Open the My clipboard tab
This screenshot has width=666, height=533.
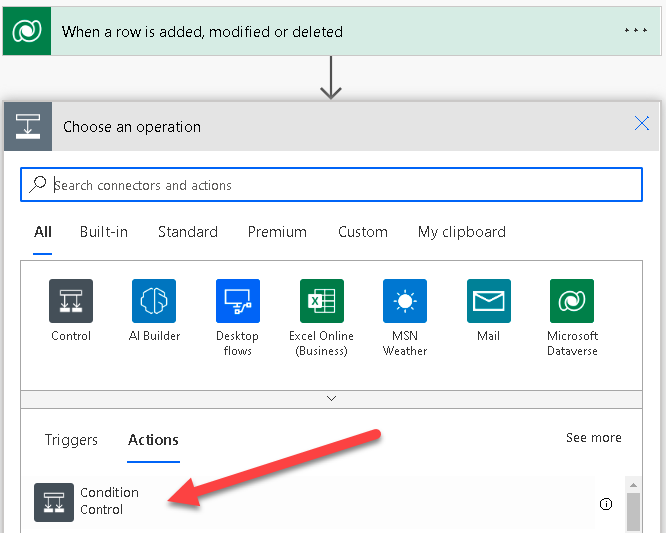[x=462, y=232]
